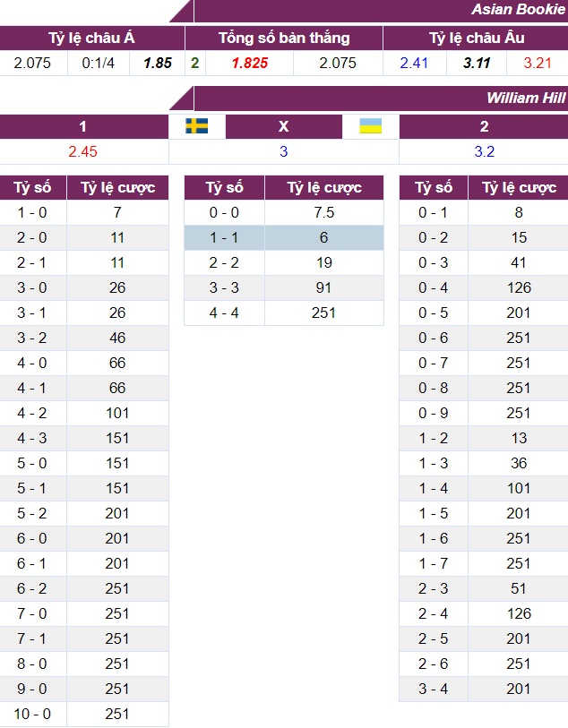Choose the 0 - 1 score odds 8
The height and width of the screenshot is (728, 568).
(519, 212)
